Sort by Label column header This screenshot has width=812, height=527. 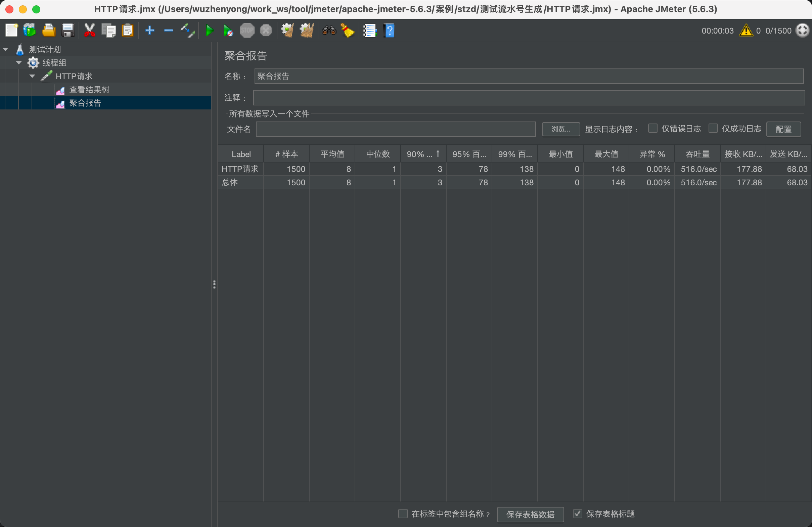tap(241, 154)
